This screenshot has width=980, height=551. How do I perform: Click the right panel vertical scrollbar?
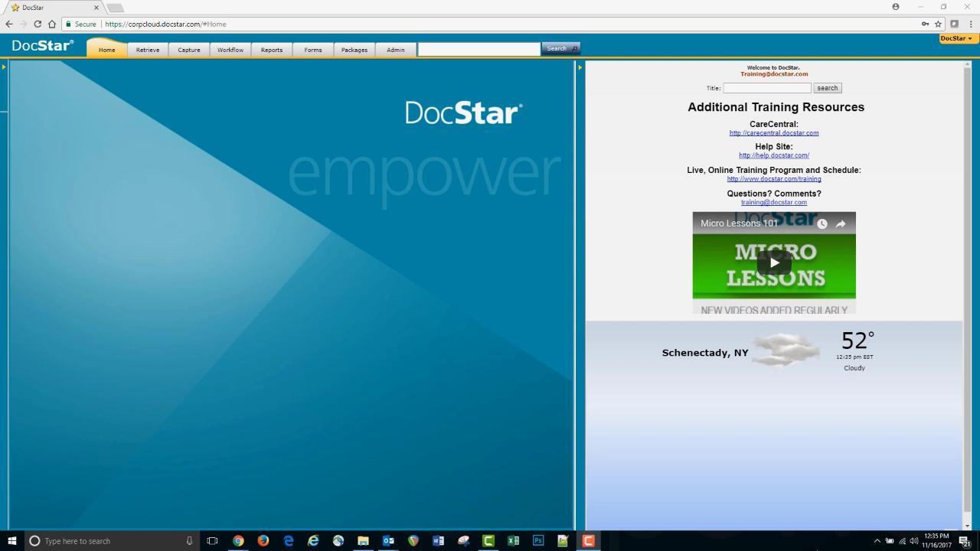967,291
